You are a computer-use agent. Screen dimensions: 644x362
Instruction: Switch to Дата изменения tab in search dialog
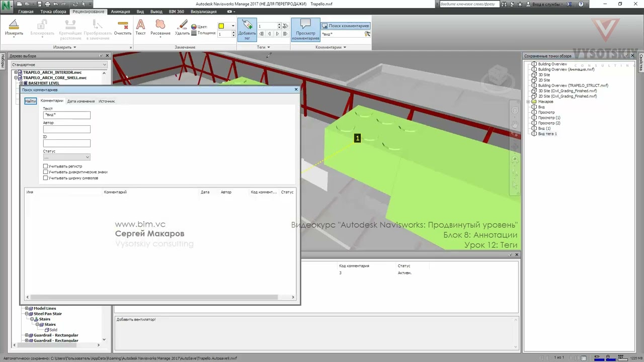point(81,101)
